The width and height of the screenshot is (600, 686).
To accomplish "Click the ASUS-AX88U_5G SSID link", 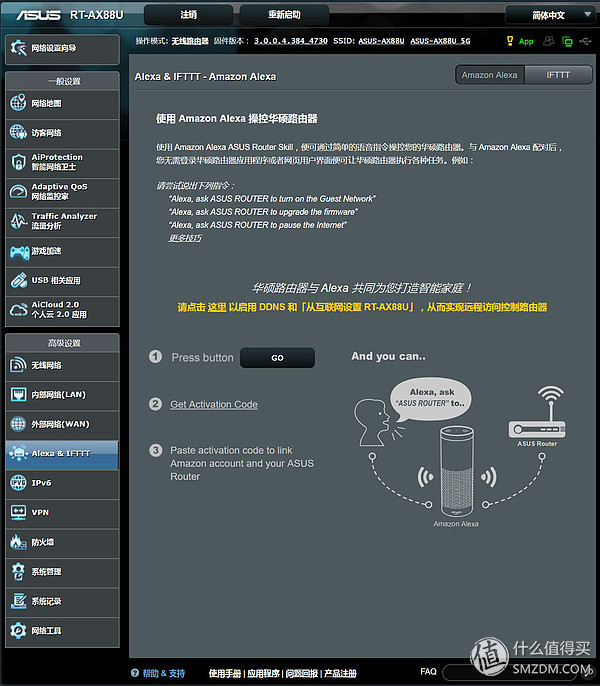I will coord(440,41).
